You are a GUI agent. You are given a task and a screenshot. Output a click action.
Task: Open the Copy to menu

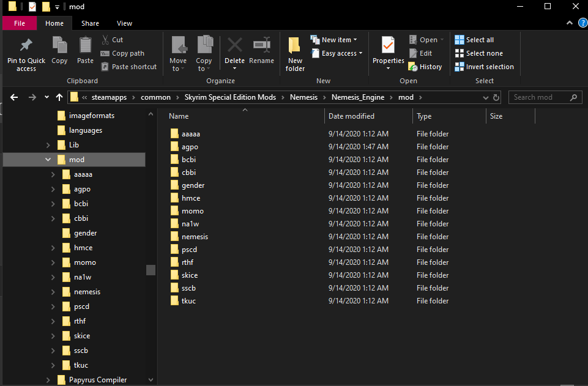click(x=204, y=54)
